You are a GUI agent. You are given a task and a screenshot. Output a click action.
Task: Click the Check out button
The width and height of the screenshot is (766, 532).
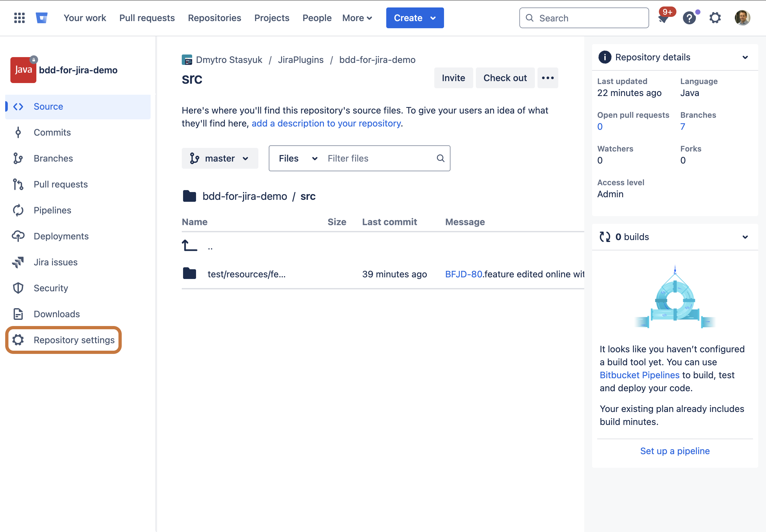(505, 78)
